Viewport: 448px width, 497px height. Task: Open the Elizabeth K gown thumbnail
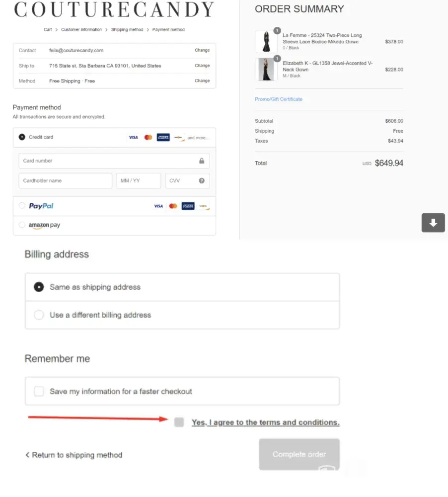click(266, 70)
